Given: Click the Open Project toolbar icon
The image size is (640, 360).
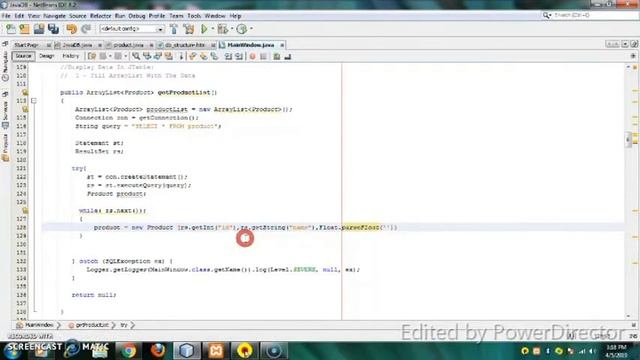Looking at the screenshot, I should [39, 29].
